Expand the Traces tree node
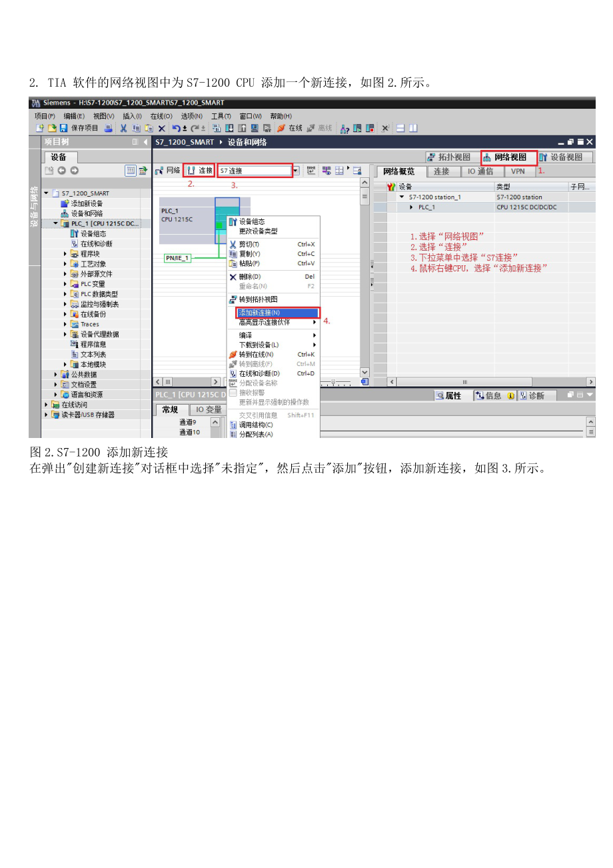The width and height of the screenshot is (613, 868). [x=66, y=324]
